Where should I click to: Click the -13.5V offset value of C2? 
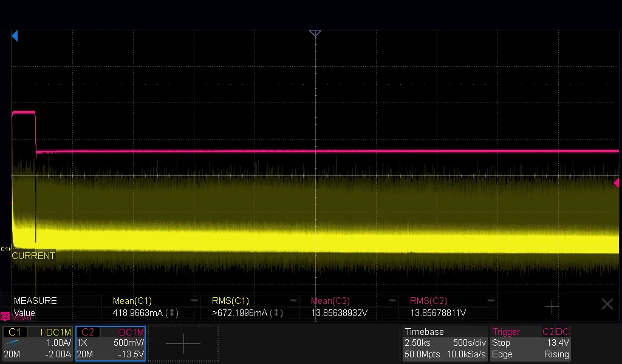[x=131, y=354]
